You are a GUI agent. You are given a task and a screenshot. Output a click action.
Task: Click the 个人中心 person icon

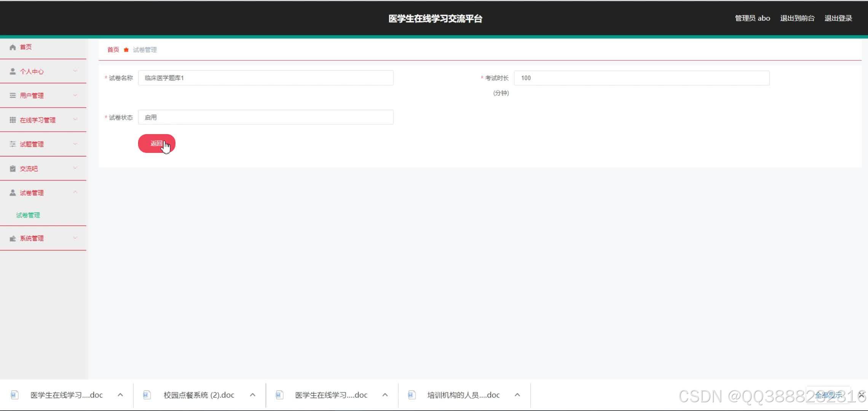pyautogui.click(x=13, y=71)
